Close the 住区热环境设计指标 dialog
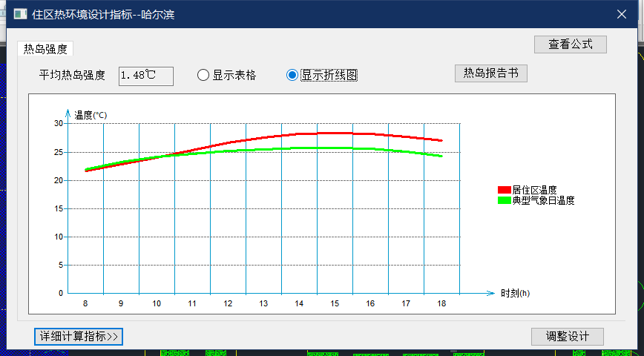This screenshot has width=644, height=356. click(x=622, y=14)
